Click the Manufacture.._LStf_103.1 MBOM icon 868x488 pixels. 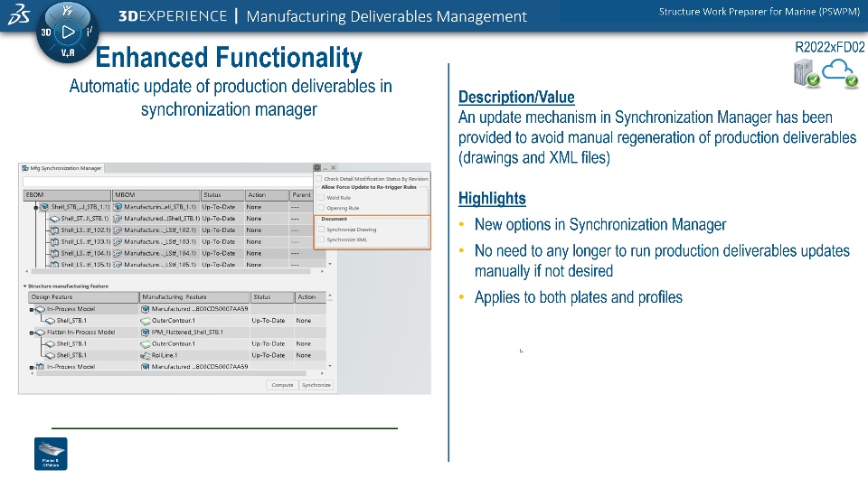pyautogui.click(x=118, y=242)
